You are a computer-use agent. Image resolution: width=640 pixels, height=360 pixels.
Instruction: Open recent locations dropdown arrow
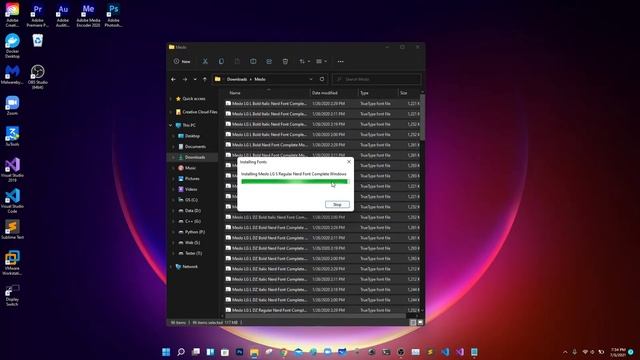pyautogui.click(x=195, y=79)
